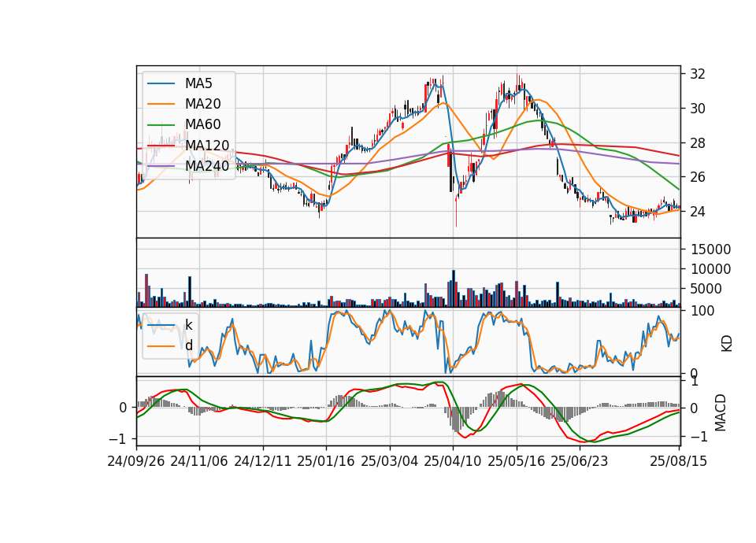Viewport: 756px width, 543px height.
Task: Click the 15000 volume axis label
Action: point(711,249)
